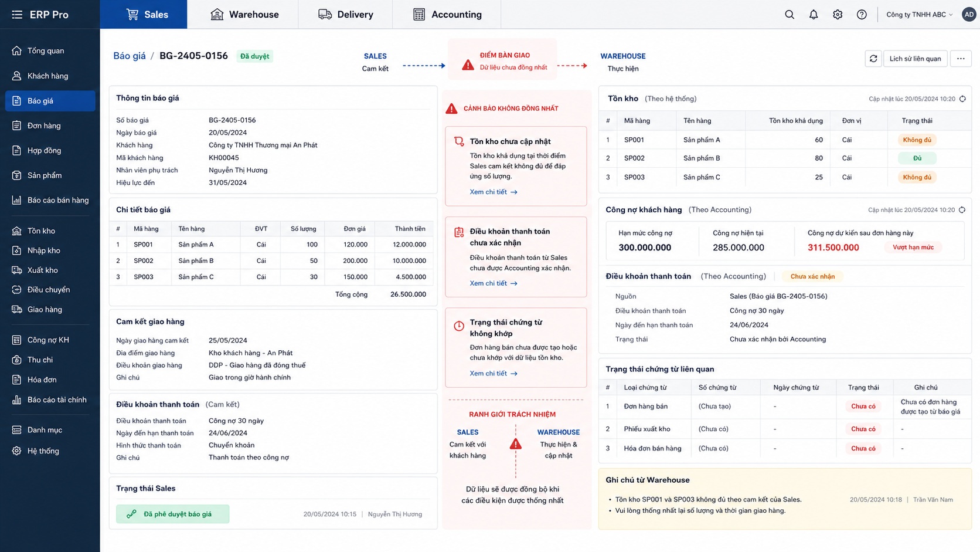Open Sản phẩm in the sidebar
The height and width of the screenshot is (552, 980).
tap(50, 175)
